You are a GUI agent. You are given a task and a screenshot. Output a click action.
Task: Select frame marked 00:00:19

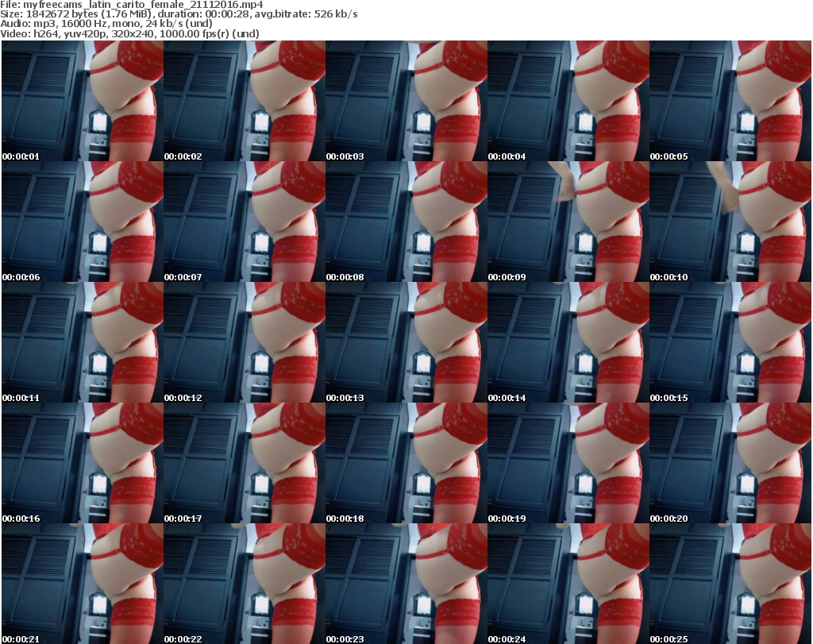(568, 463)
